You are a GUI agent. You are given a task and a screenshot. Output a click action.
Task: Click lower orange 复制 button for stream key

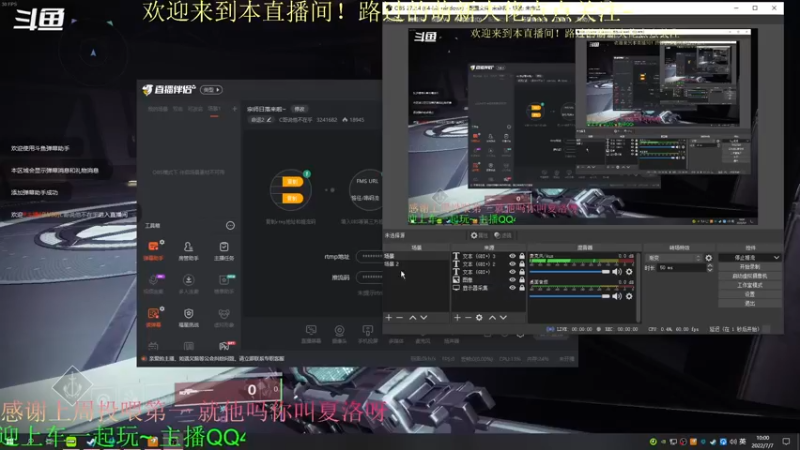pos(293,198)
